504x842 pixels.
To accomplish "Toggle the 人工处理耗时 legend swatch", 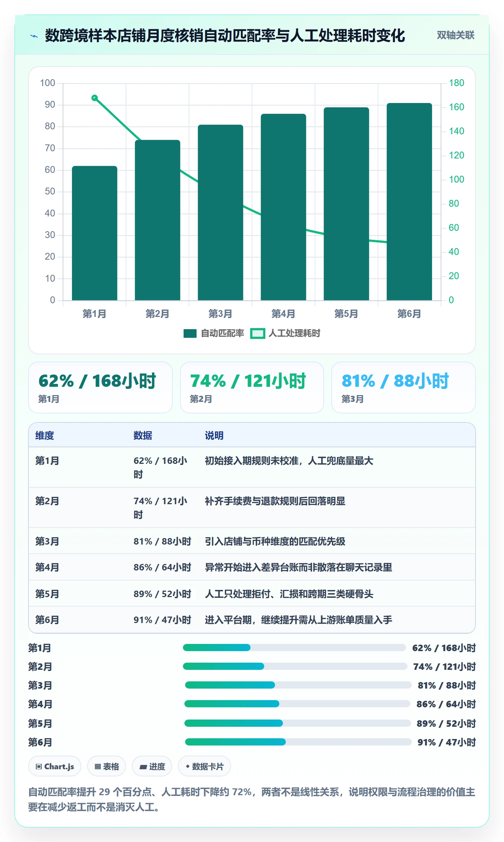I will click(x=258, y=333).
